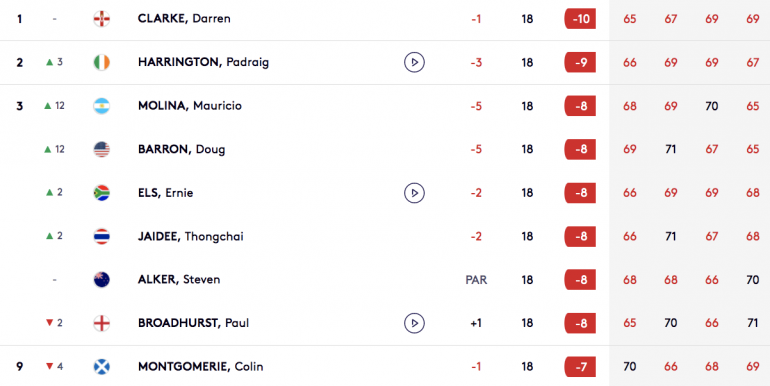
Task: Click the Northern Ireland flag beside Clarke
Action: (x=102, y=19)
